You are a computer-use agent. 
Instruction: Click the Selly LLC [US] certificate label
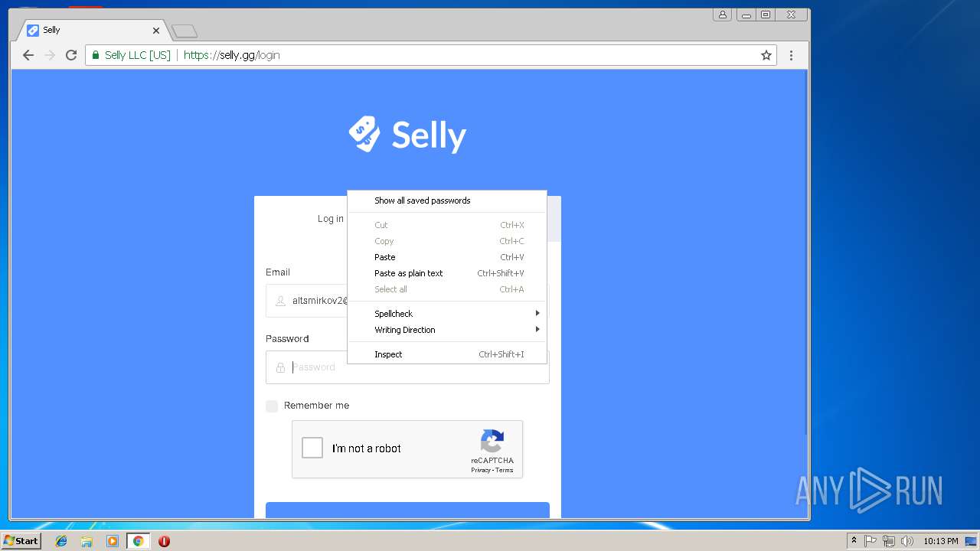tap(138, 55)
